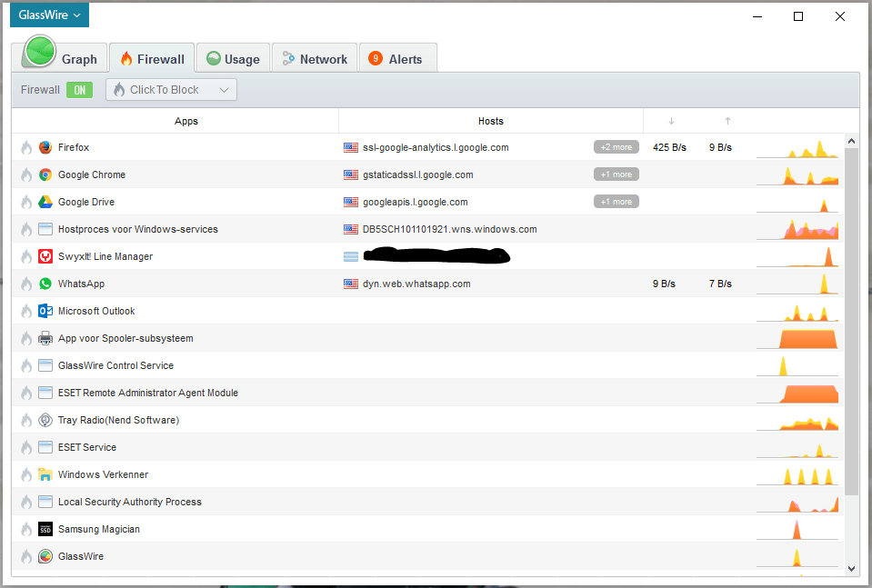This screenshot has width=872, height=588.
Task: Go to the Network tab
Action: pyautogui.click(x=315, y=58)
